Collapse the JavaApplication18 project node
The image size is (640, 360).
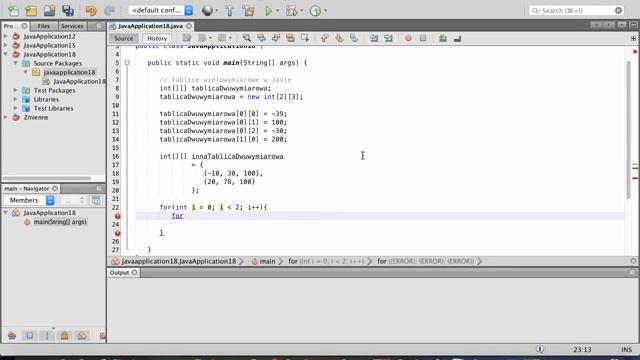click(6, 54)
